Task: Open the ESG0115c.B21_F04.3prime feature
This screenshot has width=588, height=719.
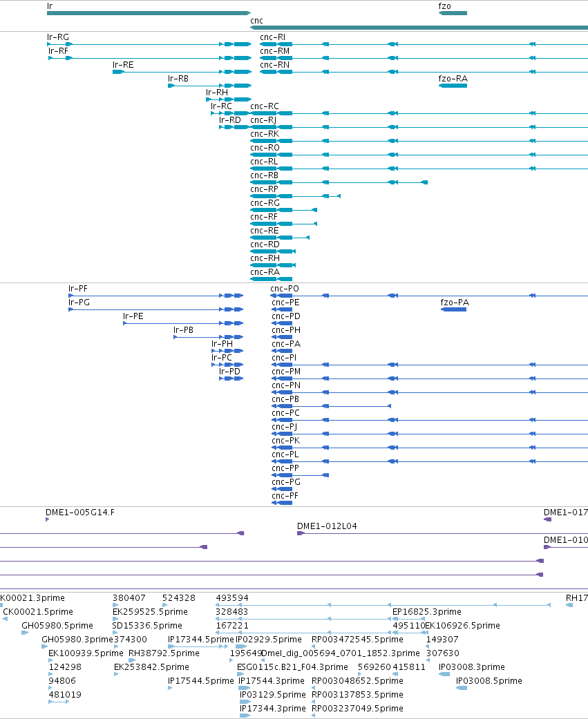Action: click(240, 674)
